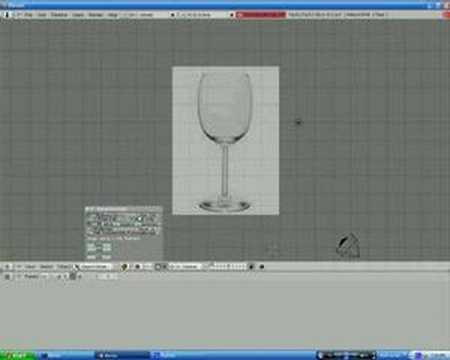Image resolution: width=450 pixels, height=360 pixels.
Task: Click the wine glass background image
Action: 226,141
